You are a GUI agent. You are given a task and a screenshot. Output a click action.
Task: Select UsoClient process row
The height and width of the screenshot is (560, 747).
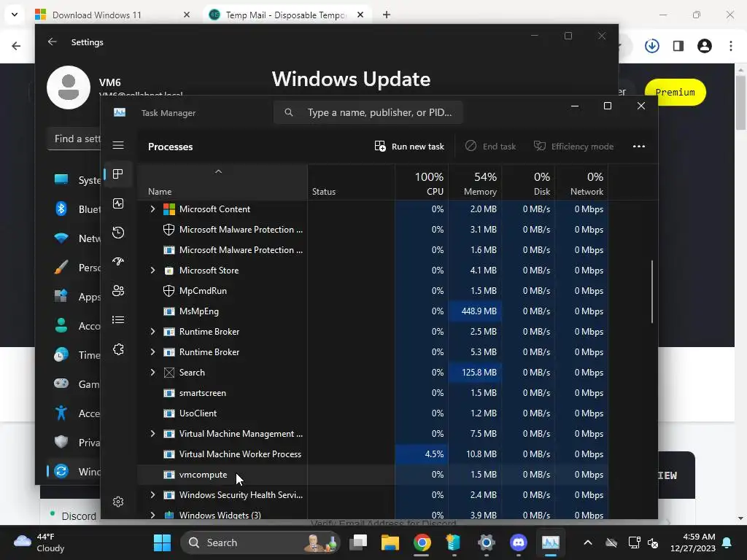373,413
